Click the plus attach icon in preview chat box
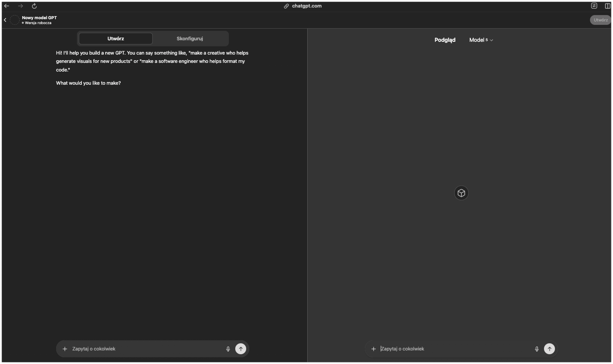 (x=374, y=349)
